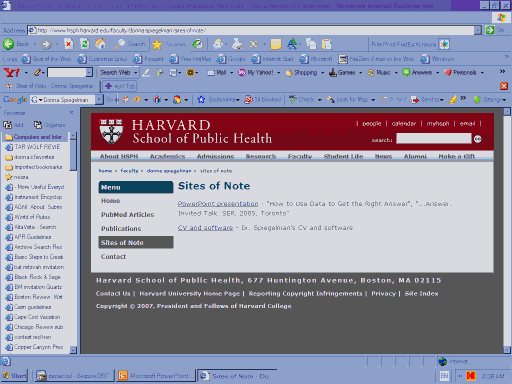The width and height of the screenshot is (512, 384).
Task: Open the Imported bookmarks folder
Action: (x=34, y=167)
